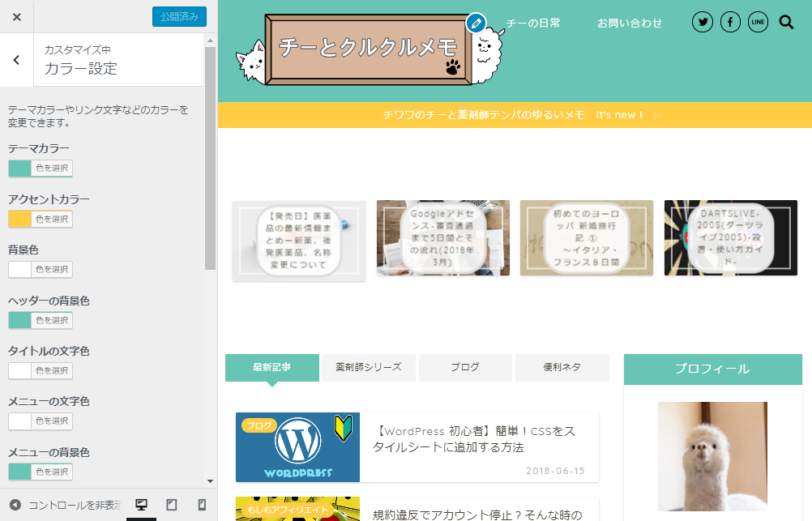Screen dimensions: 812x521
Task: Click the article date 2018-06-15
Action: point(555,471)
